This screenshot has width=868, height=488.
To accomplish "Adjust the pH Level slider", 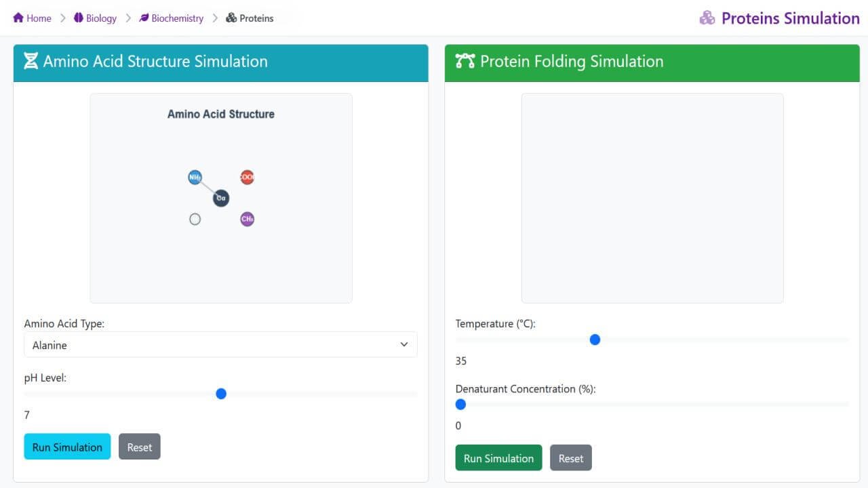I will tap(221, 394).
